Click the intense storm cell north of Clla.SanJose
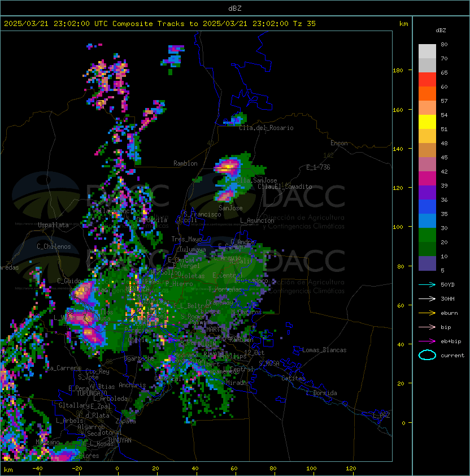This screenshot has width=470, height=476. pos(227,167)
